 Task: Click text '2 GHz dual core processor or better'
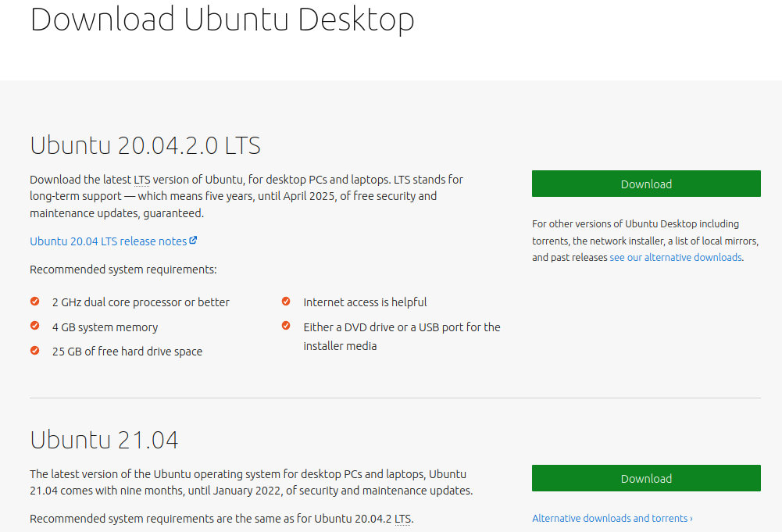(x=141, y=302)
